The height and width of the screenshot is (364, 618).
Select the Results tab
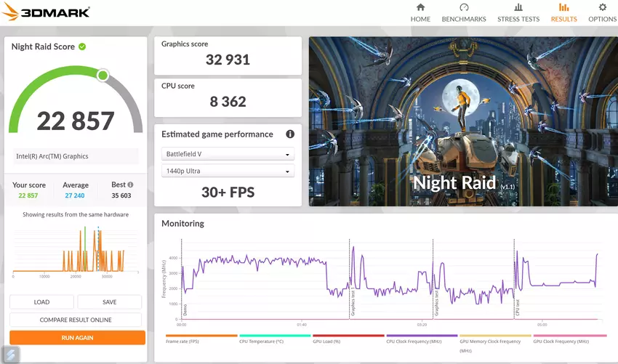(563, 12)
